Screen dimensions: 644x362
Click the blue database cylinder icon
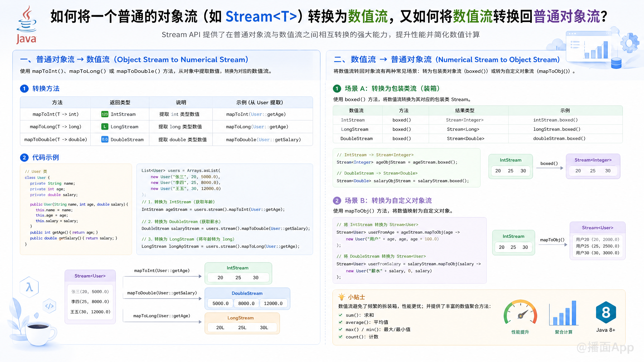616,63
